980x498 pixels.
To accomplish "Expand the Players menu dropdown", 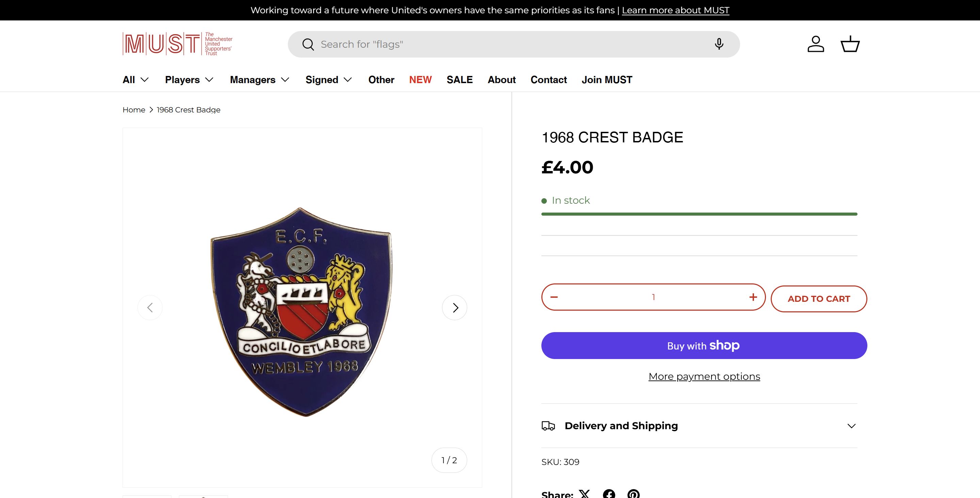I will pyautogui.click(x=189, y=80).
